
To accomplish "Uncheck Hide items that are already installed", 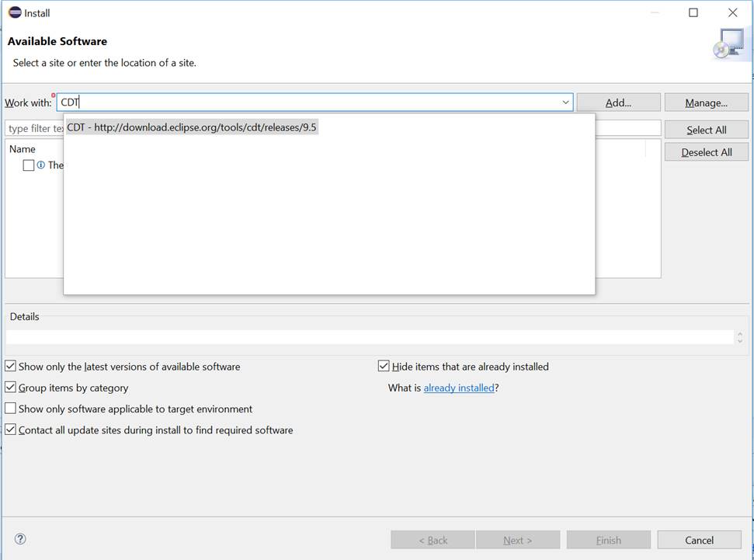I will [x=383, y=365].
